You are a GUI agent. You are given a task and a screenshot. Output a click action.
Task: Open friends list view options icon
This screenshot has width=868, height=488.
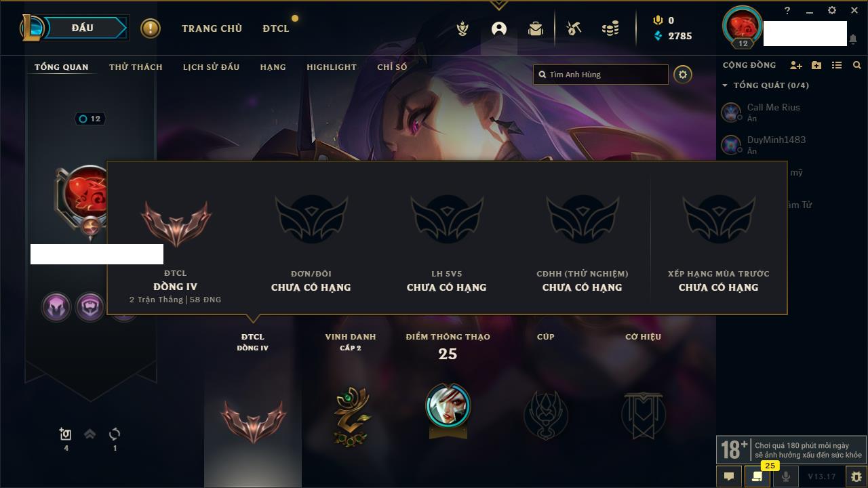point(837,65)
